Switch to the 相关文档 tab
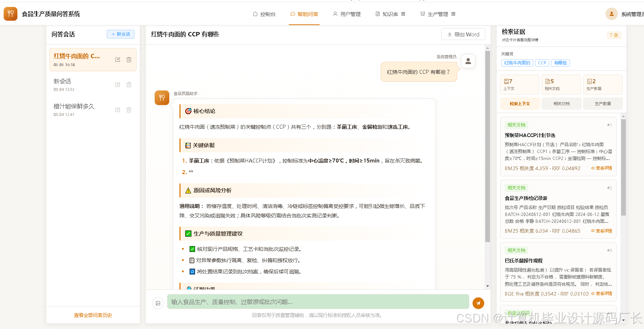 click(561, 104)
